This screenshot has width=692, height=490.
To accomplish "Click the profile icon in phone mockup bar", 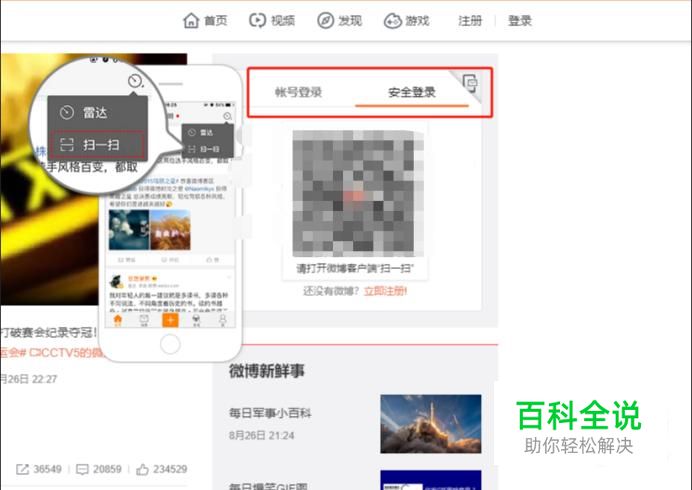I will click(223, 320).
